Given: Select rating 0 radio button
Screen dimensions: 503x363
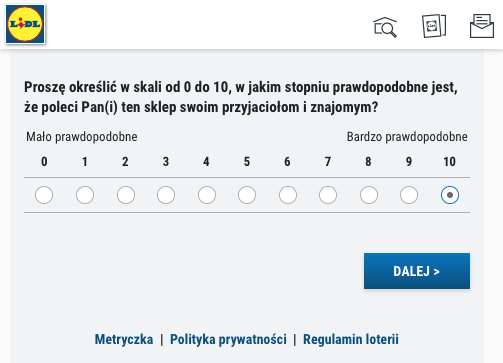Looking at the screenshot, I should coord(44,195).
